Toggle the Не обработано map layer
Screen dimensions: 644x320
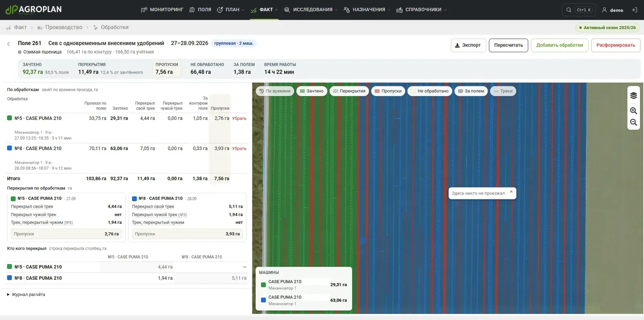click(x=429, y=91)
